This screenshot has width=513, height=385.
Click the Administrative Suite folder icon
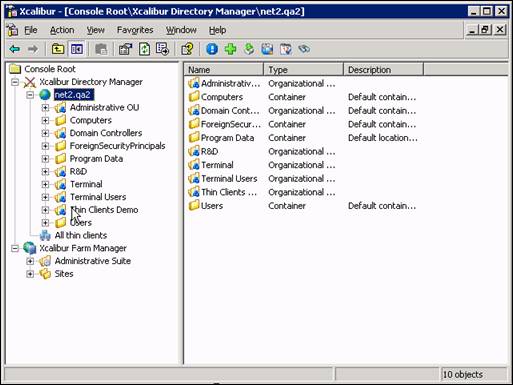coord(45,261)
